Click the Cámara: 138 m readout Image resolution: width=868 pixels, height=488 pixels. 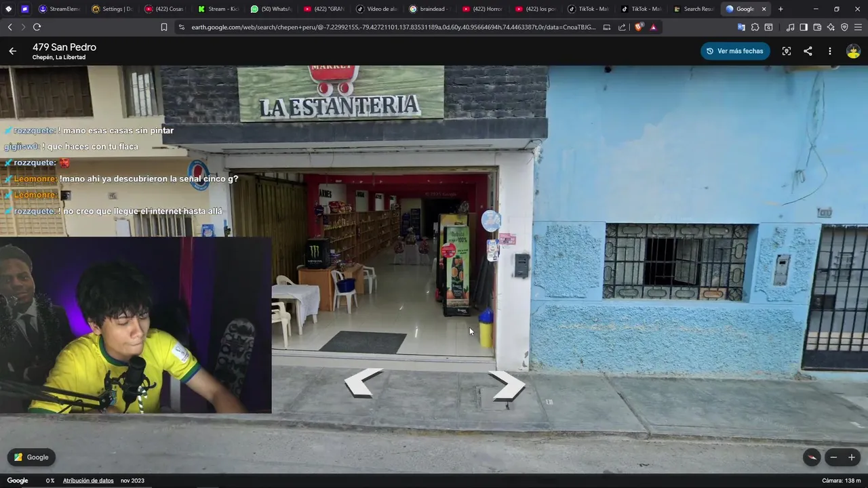pyautogui.click(x=841, y=481)
